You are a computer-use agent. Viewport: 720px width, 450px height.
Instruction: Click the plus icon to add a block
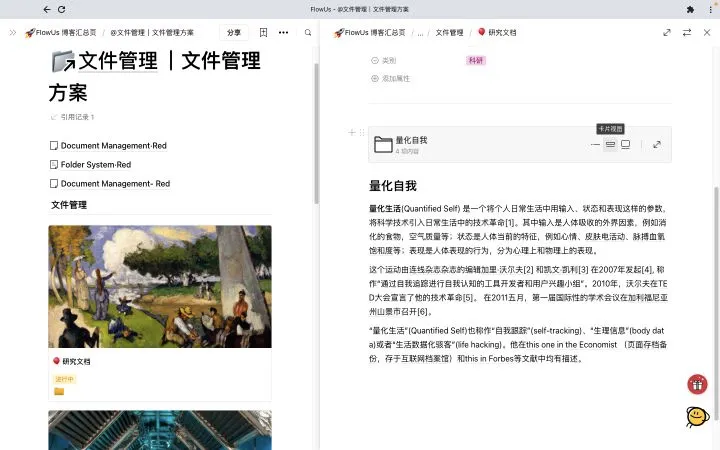tap(352, 133)
